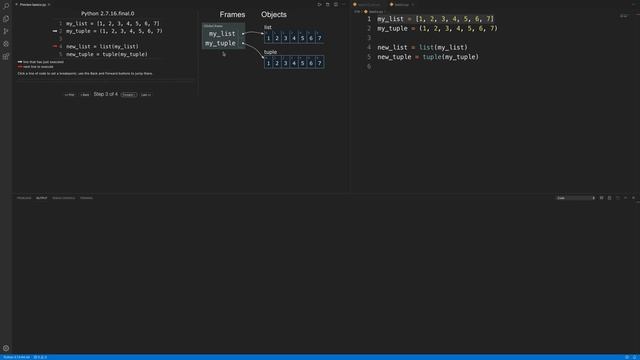This screenshot has height=360, width=640.
Task: Click the line number 6 in the editor gutter
Action: (369, 66)
